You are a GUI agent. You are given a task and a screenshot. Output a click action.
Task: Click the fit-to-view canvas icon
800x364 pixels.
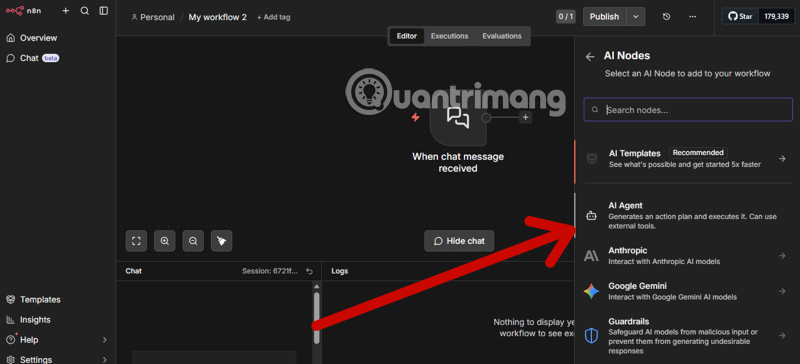(x=136, y=241)
